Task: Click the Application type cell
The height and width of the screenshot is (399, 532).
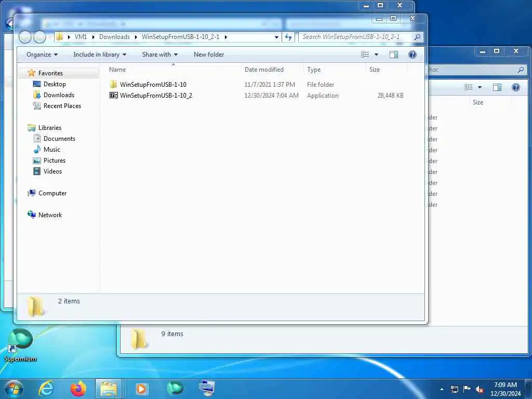Action: click(x=323, y=96)
